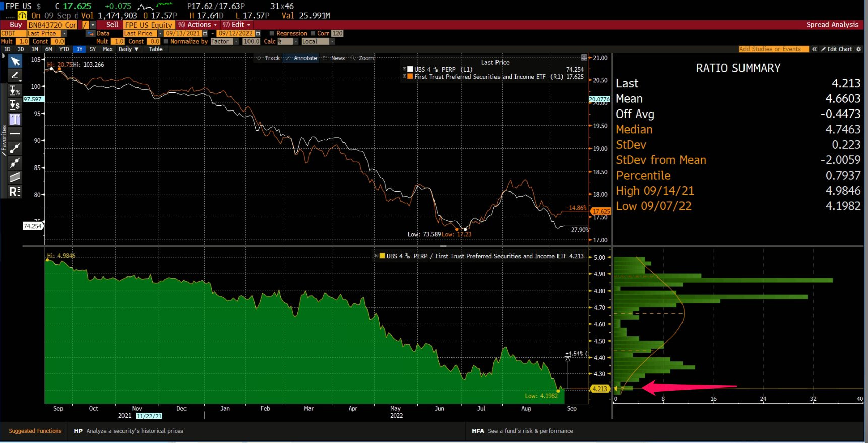Select the extended ray line tool

coord(15,162)
